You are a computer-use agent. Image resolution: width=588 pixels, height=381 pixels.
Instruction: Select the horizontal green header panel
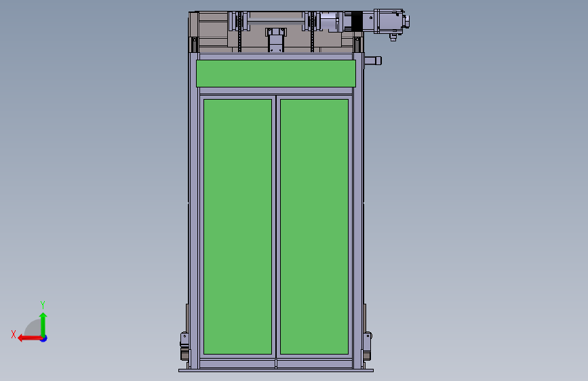point(276,73)
